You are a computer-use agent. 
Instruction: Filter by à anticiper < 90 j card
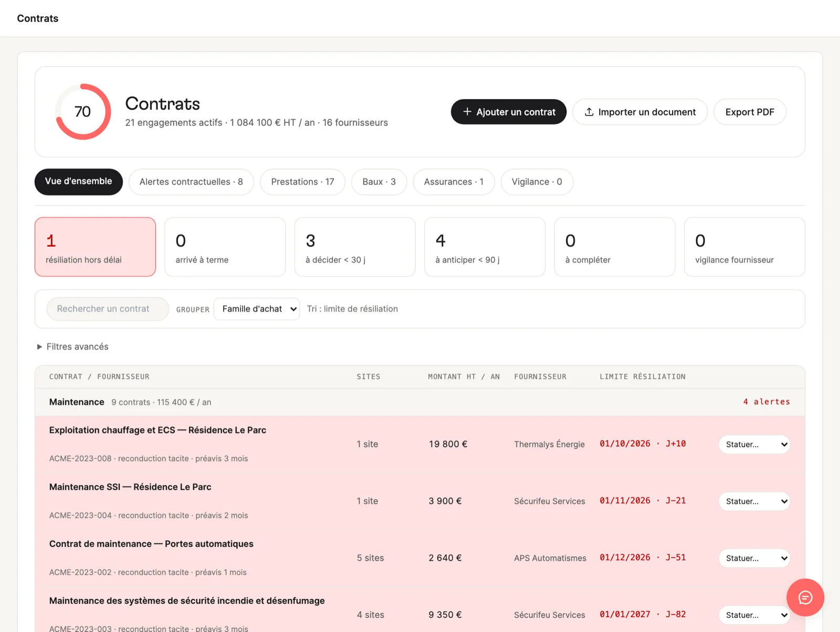click(x=485, y=247)
